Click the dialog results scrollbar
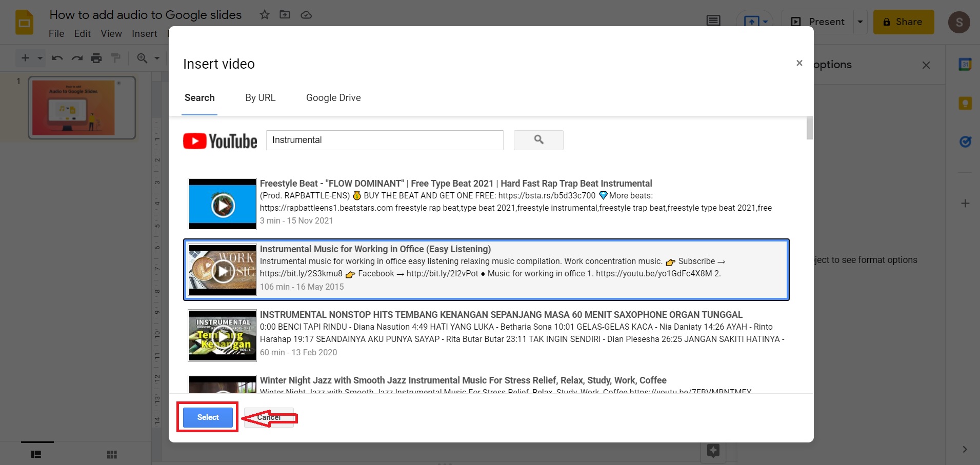The image size is (980, 465). (809, 128)
